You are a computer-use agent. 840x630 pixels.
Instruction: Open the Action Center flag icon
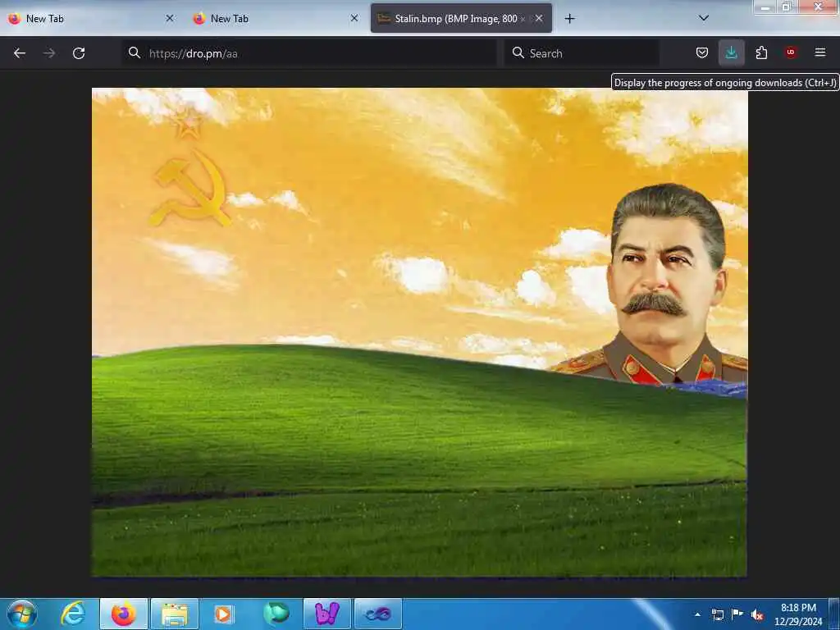coord(737,614)
